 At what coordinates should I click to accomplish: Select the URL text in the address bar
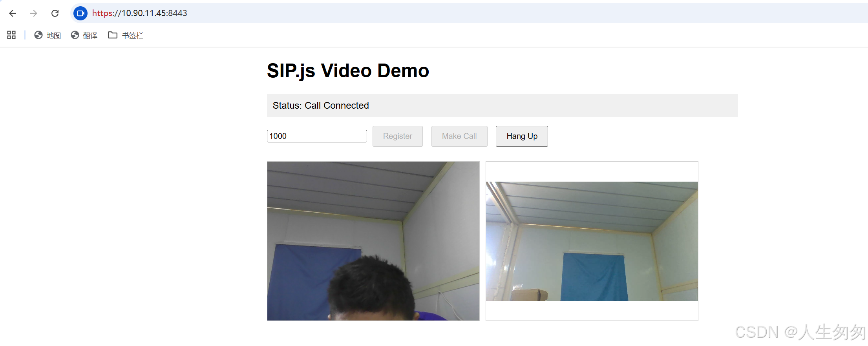(x=139, y=13)
